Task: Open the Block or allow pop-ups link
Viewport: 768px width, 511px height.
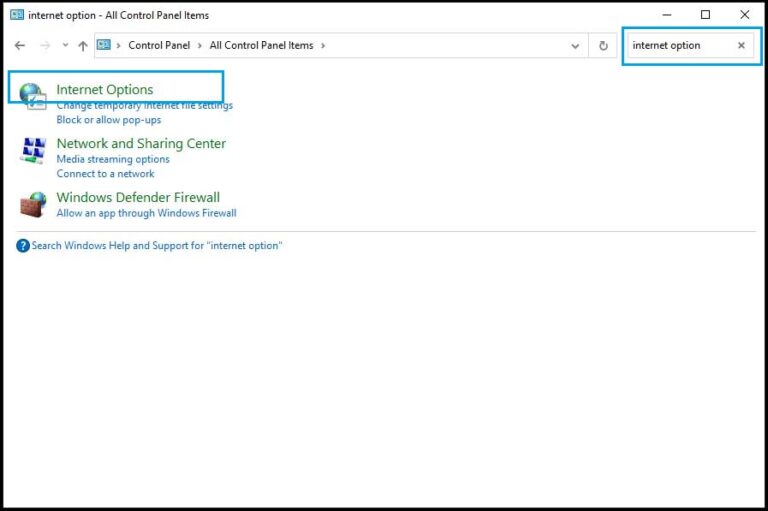Action: click(x=108, y=120)
